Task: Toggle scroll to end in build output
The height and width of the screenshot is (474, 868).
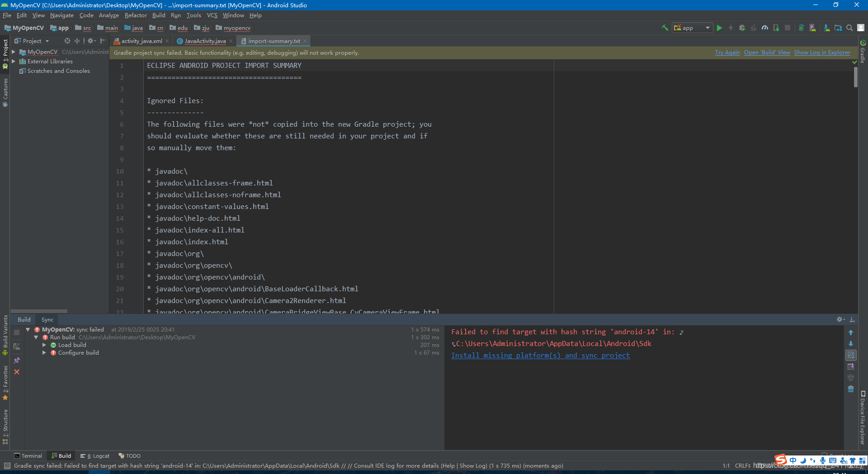Action: click(851, 366)
